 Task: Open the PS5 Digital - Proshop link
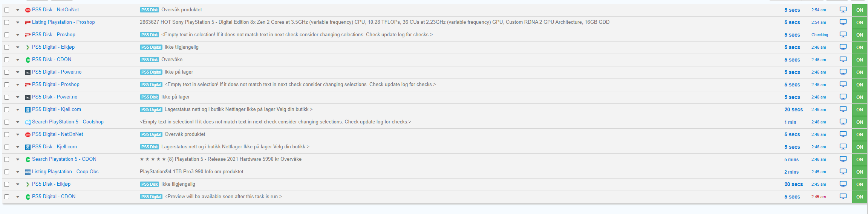[x=56, y=85]
